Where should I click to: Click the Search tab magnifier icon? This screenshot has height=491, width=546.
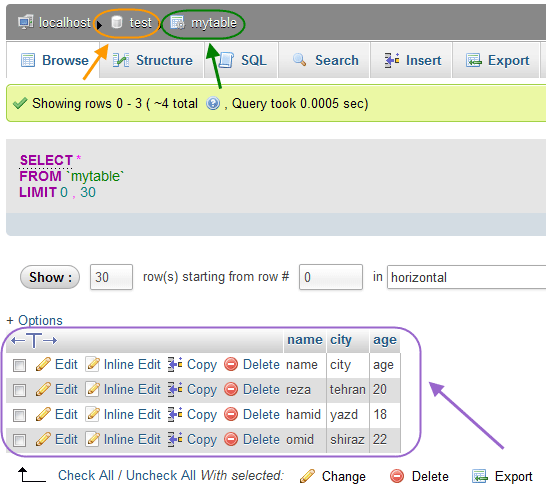coord(300,60)
